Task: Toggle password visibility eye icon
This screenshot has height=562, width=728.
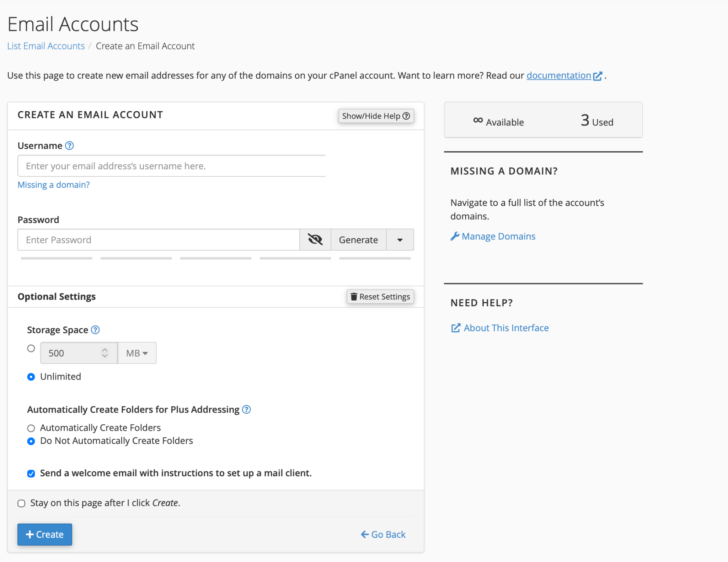Action: (x=315, y=239)
